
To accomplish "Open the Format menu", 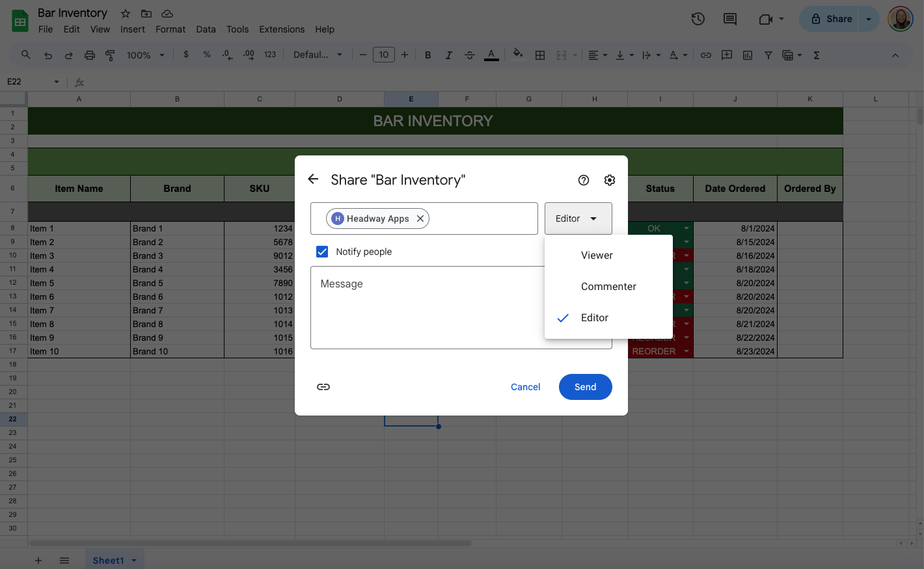I will pos(170,29).
